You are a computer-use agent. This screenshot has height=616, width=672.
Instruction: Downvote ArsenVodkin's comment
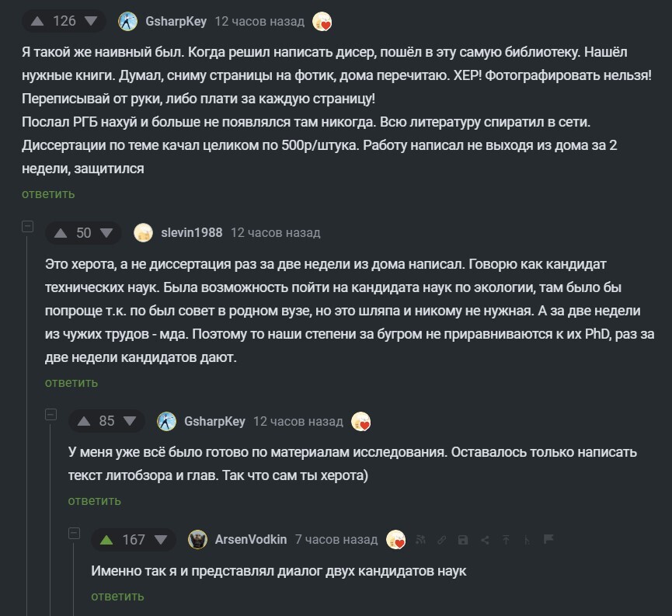point(161,539)
